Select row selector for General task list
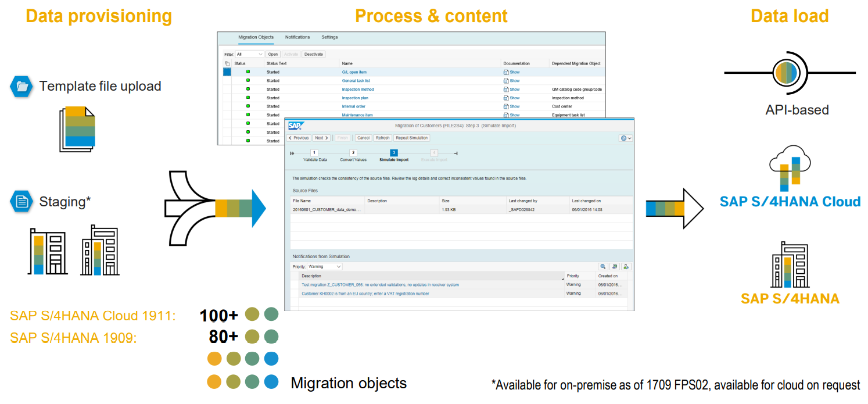 click(x=227, y=81)
